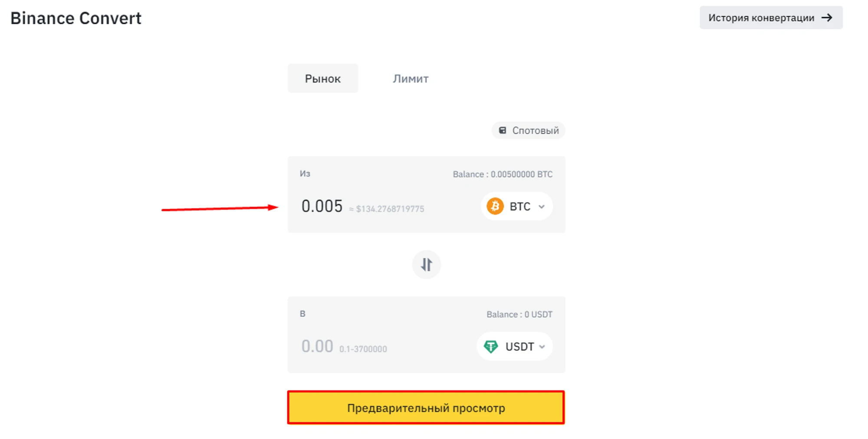Click the green Tether USDT icon

[491, 347]
